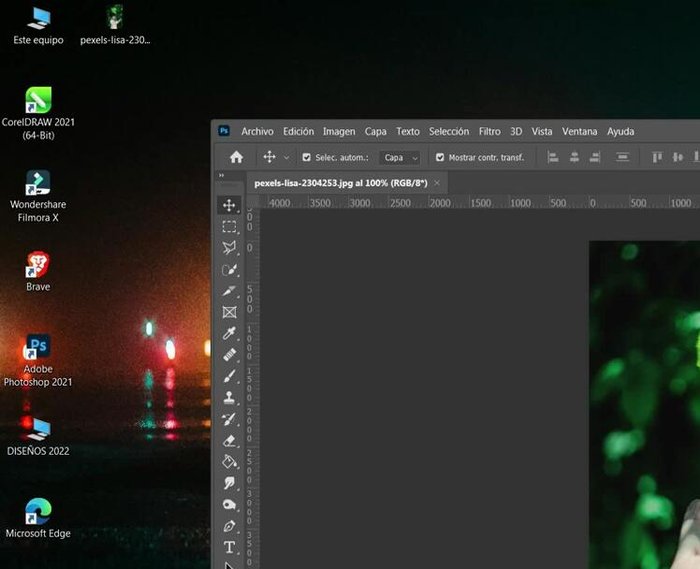Click Distribute vertically icon
Viewport: 700px width, 569px height.
(x=622, y=157)
